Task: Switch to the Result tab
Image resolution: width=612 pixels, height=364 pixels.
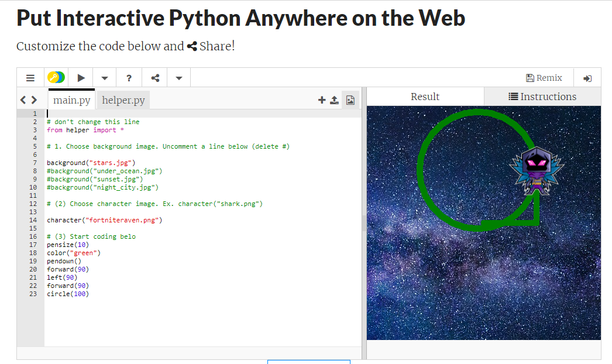Action: pyautogui.click(x=425, y=97)
